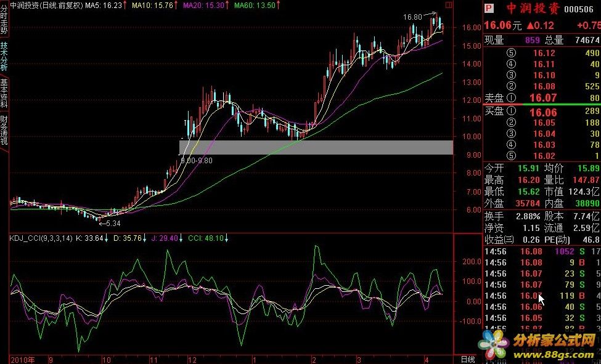Click the month 12 marker on time axis

point(192,360)
